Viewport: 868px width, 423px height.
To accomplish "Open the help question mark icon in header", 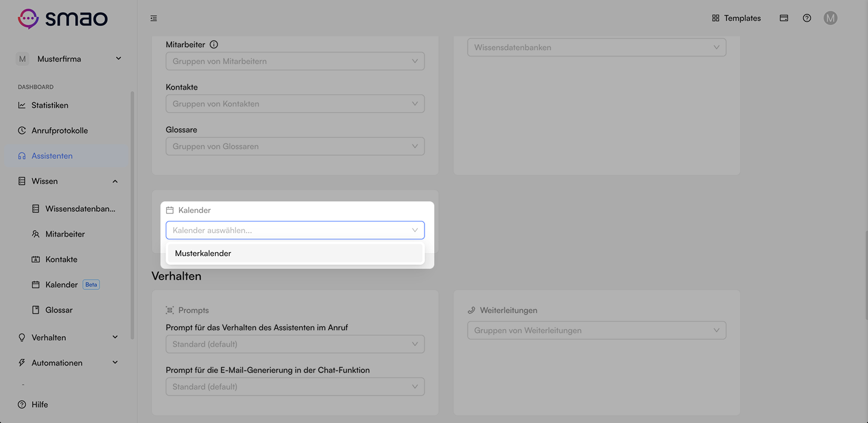I will point(807,18).
